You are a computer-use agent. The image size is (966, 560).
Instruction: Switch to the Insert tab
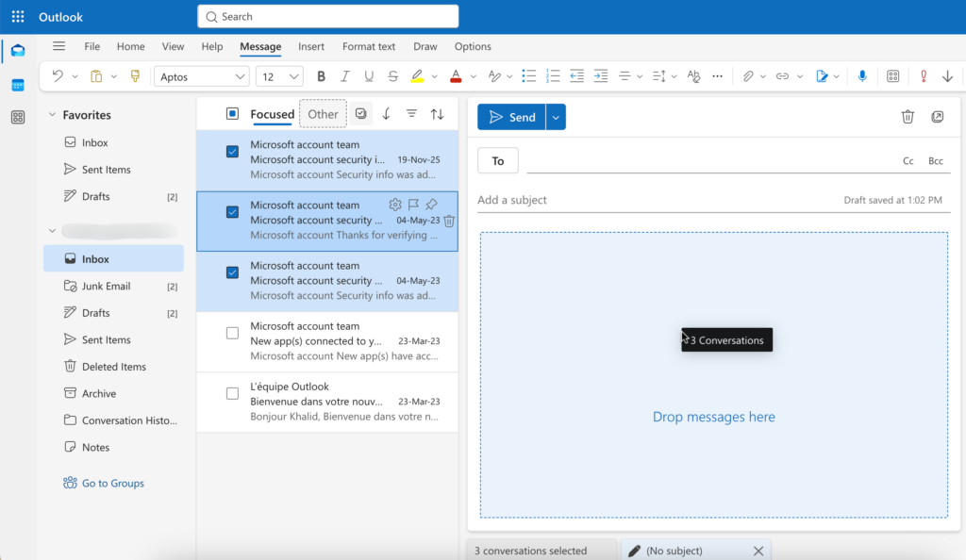[x=311, y=46]
